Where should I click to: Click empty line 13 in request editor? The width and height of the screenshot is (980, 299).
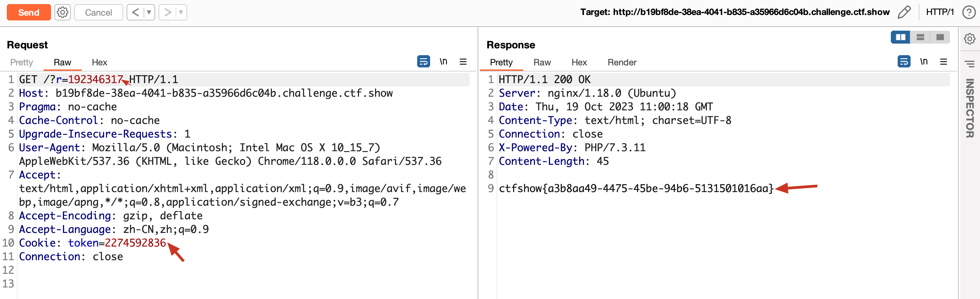(x=244, y=283)
